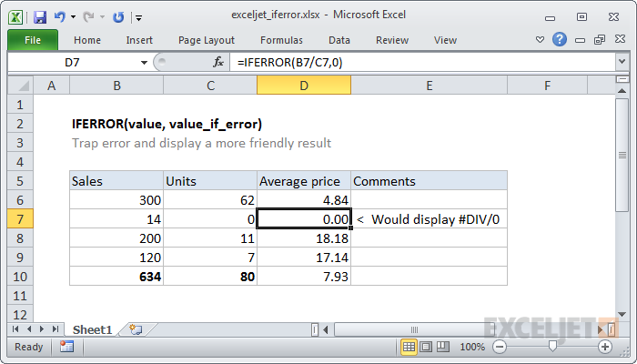The width and height of the screenshot is (637, 364).
Task: Click the Comments header cell
Action: coord(429,181)
